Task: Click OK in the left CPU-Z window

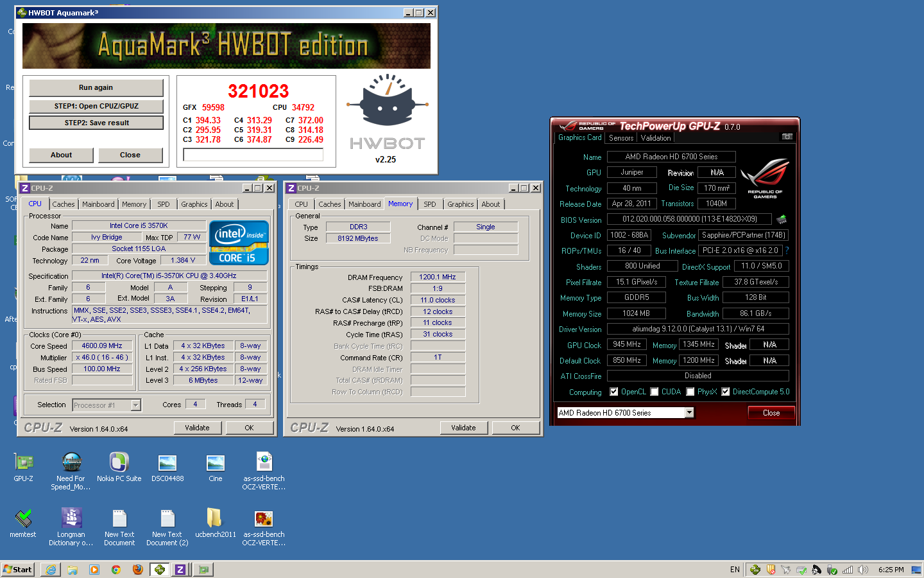Action: 249,428
